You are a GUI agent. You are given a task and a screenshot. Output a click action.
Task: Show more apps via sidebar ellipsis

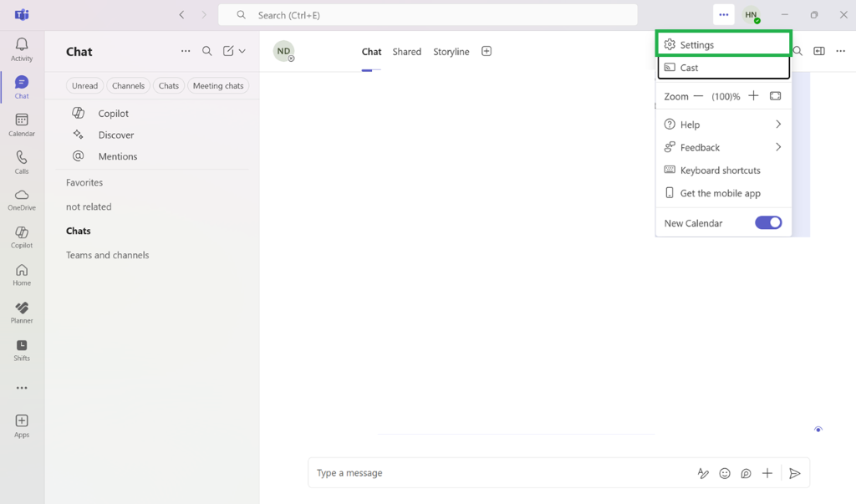tap(22, 388)
